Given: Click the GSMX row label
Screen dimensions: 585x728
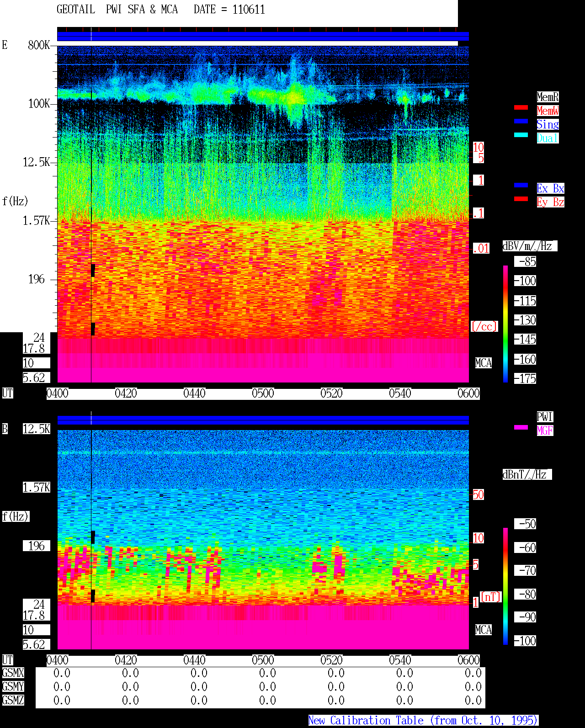Looking at the screenshot, I should pos(13,673).
